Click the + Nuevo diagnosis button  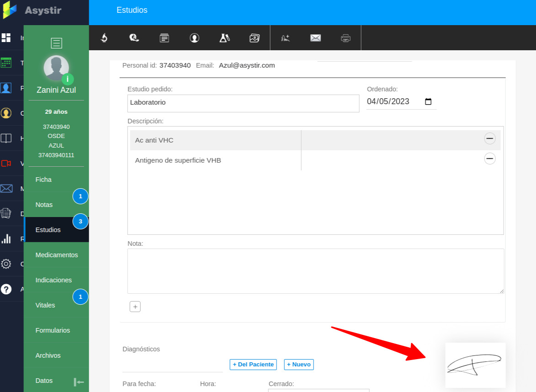click(299, 365)
